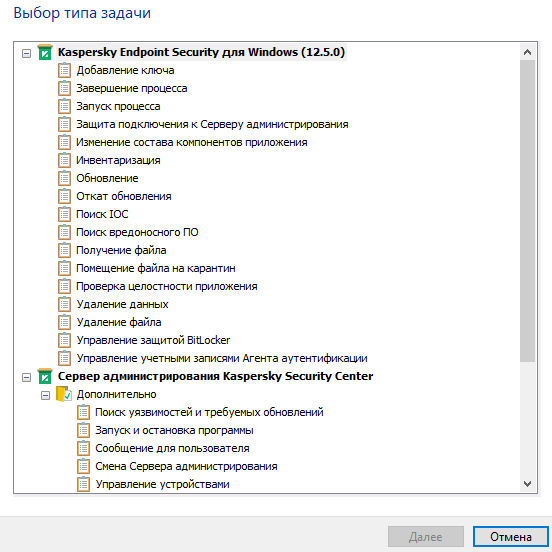Collapse the Дополнительно subfolder
Viewport: 552px width, 552px height.
tap(45, 396)
